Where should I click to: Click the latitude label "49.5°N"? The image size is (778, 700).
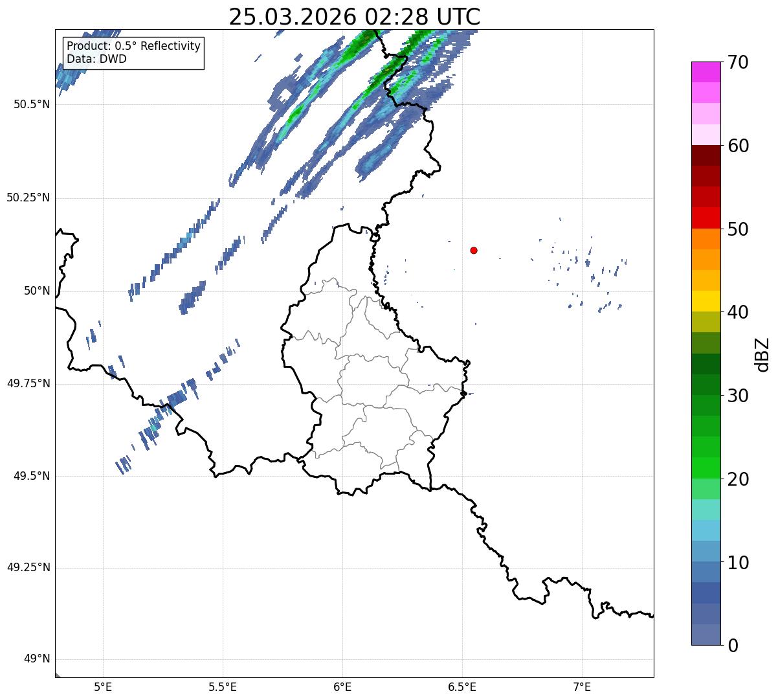[32, 476]
